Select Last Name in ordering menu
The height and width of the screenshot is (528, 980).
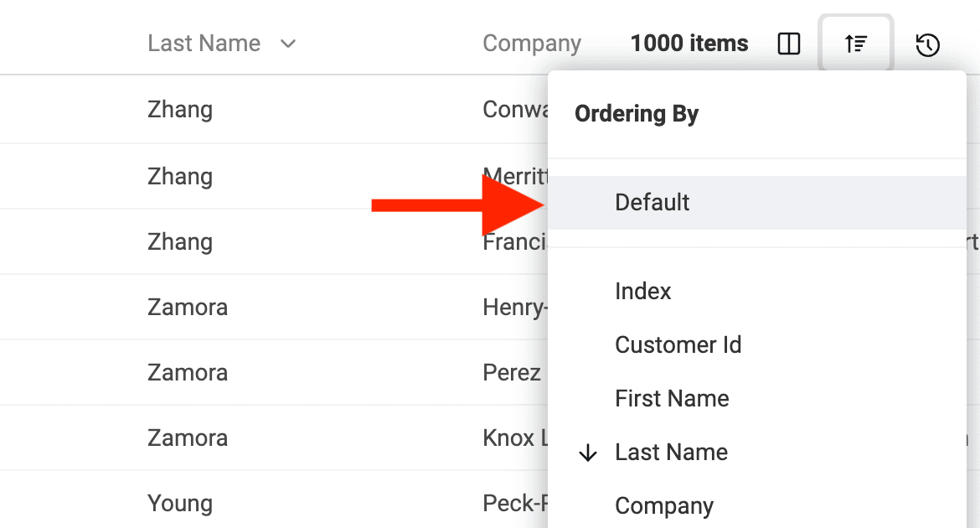[671, 453]
